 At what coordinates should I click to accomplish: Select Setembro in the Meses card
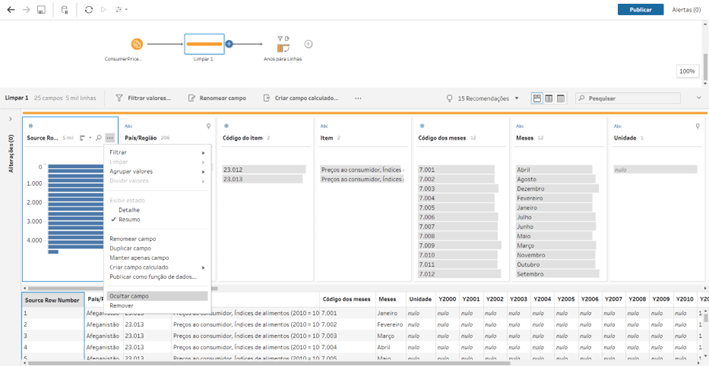pyautogui.click(x=557, y=274)
